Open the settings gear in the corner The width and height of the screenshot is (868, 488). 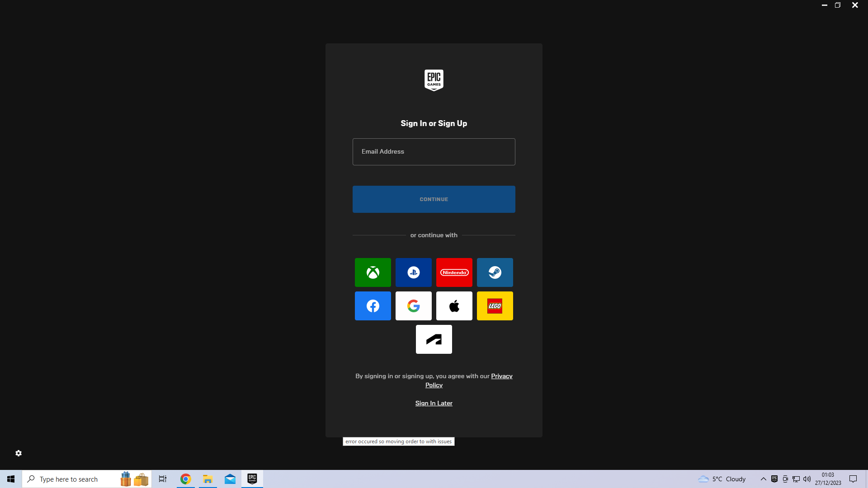point(19,453)
